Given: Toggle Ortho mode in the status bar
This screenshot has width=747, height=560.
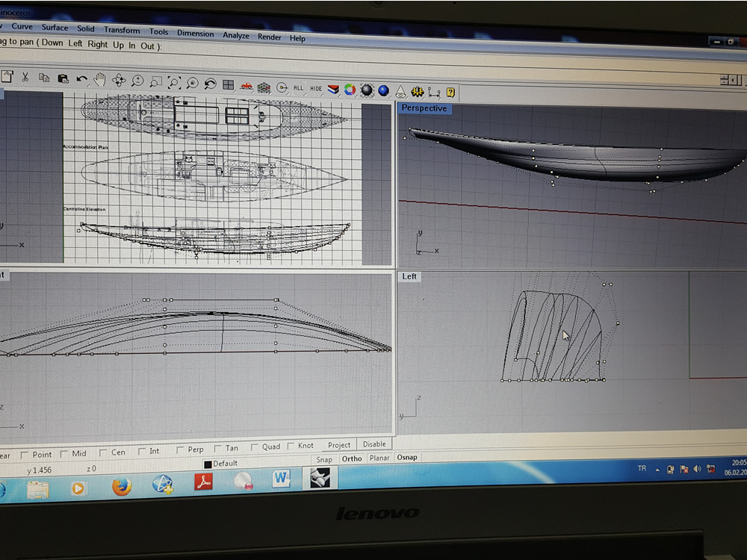Looking at the screenshot, I should 352,458.
